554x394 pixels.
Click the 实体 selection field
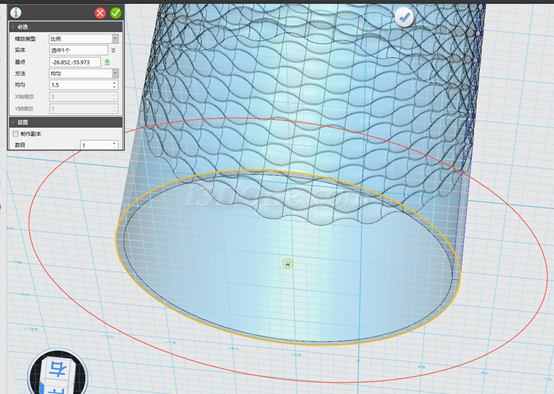pos(78,50)
